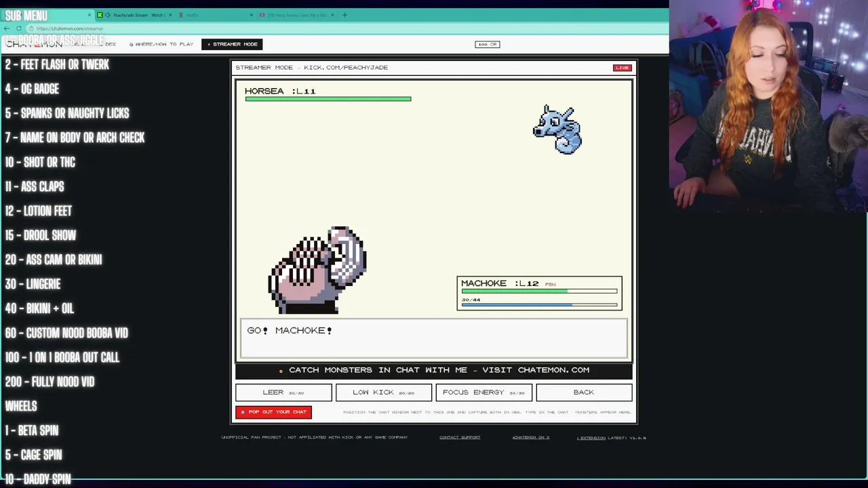Toggle the Streamer Mode nav button

[x=232, y=44]
